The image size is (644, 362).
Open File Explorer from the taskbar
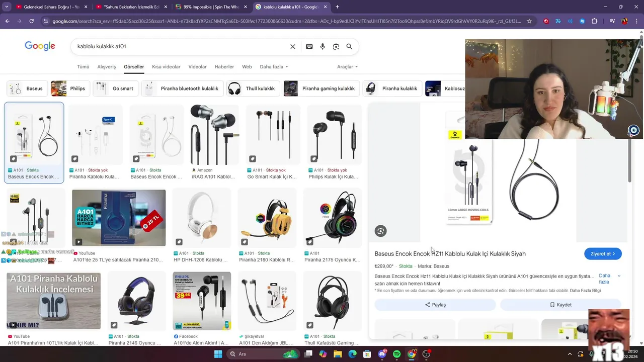pos(338,354)
